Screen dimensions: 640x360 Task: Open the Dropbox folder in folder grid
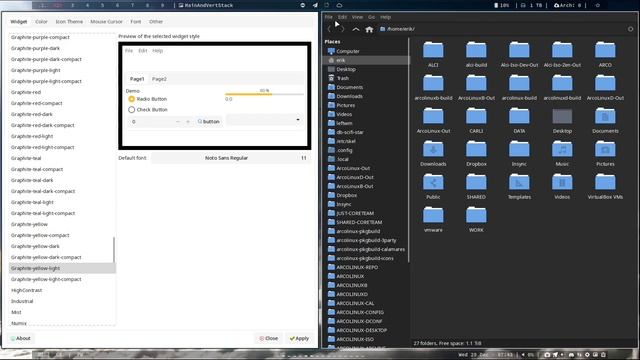(x=476, y=149)
